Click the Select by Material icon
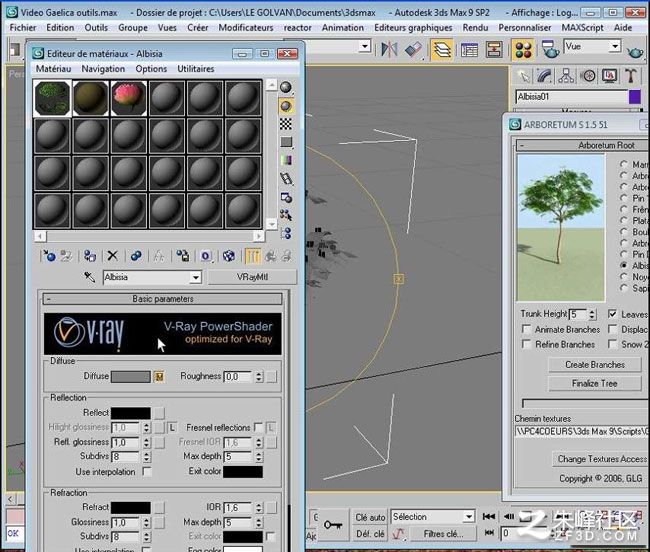 pyautogui.click(x=286, y=215)
